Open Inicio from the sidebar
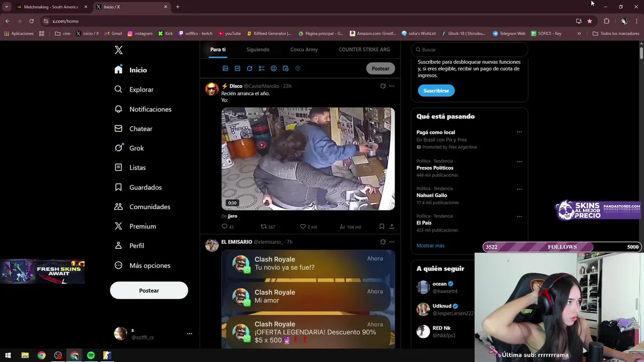 (131, 70)
